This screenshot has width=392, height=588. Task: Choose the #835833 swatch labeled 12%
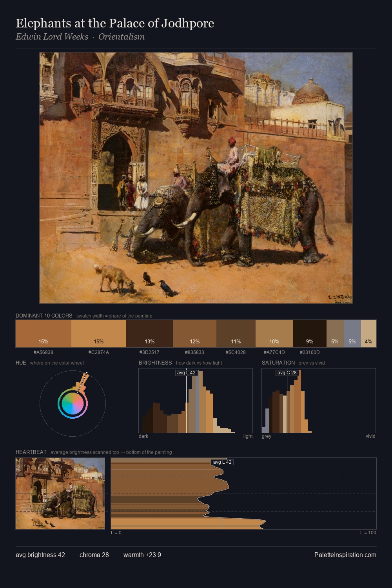click(195, 334)
